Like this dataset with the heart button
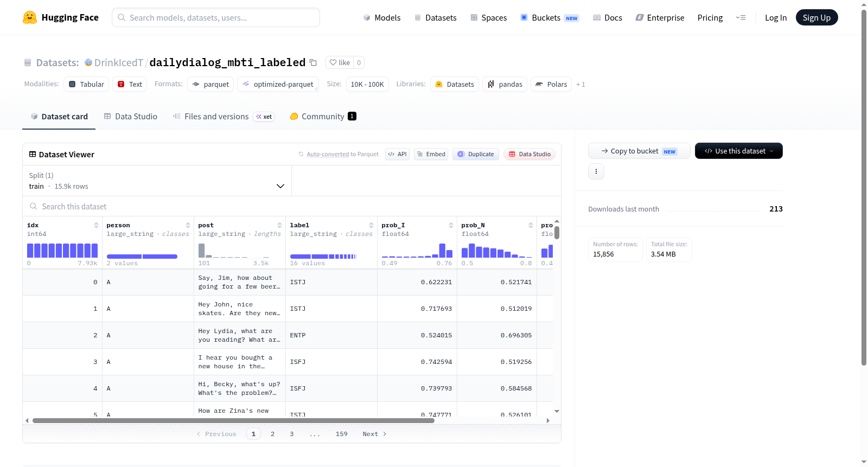 pos(340,62)
